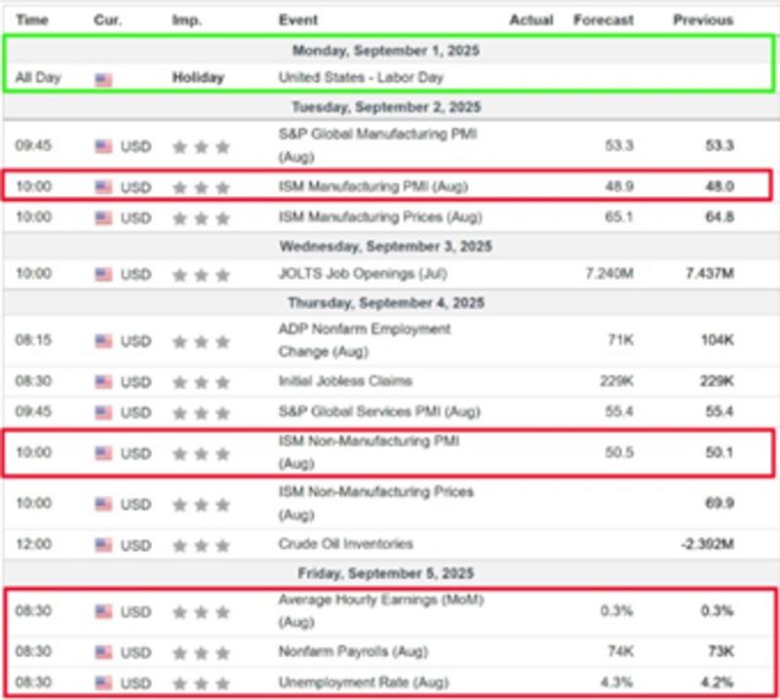Click the Wednesday, September 3, 2025 date header
780x700 pixels.
[389, 247]
